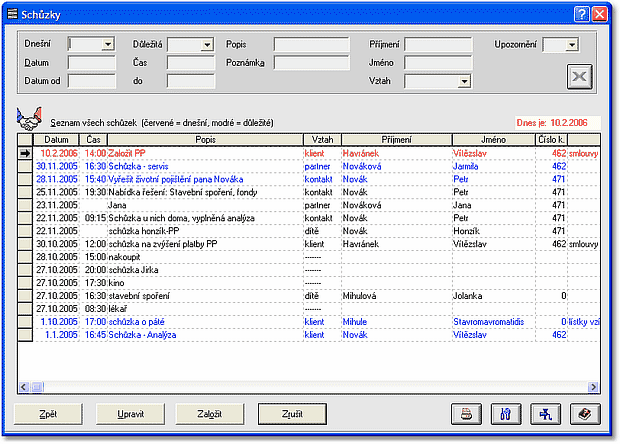The height and width of the screenshot is (444, 620).
Task: Click the Zrušit button
Action: (292, 413)
